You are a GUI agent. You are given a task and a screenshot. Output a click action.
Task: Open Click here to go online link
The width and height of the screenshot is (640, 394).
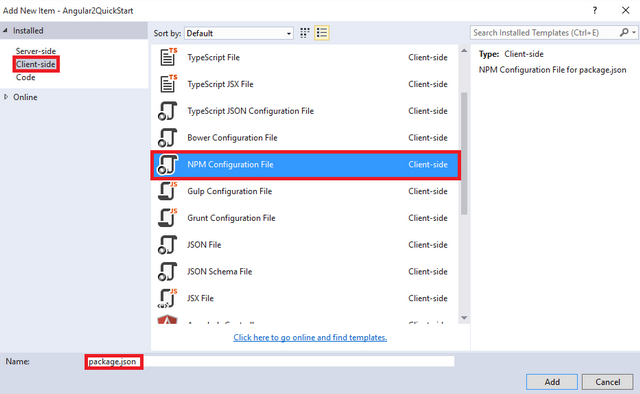pyautogui.click(x=310, y=338)
